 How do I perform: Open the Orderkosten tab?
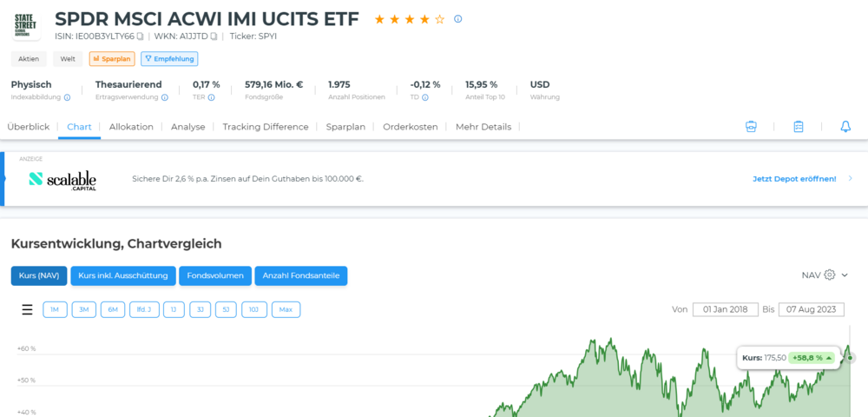(x=411, y=127)
